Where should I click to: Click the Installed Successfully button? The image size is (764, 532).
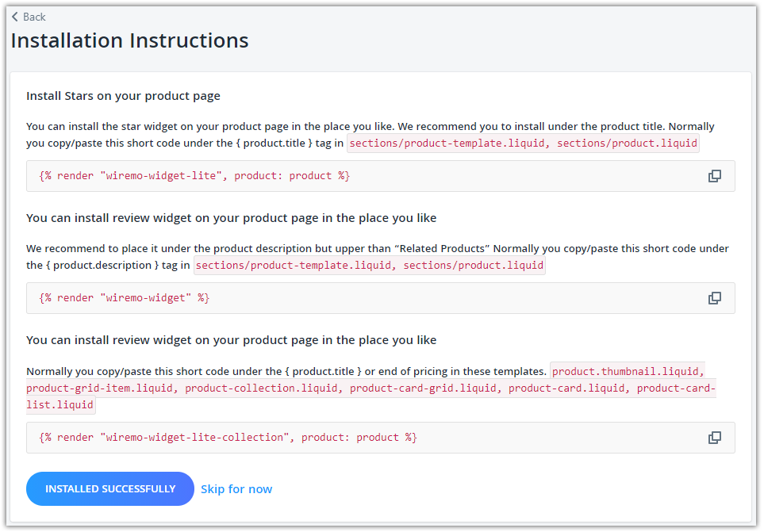click(x=110, y=488)
